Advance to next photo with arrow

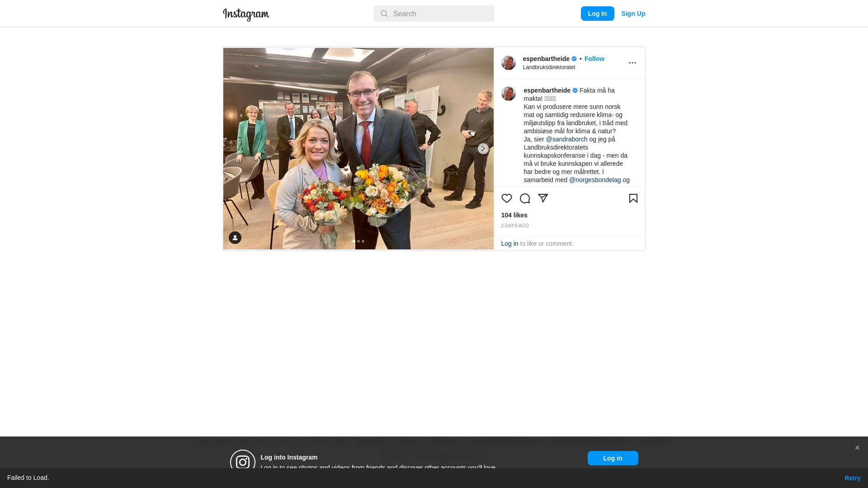click(x=483, y=149)
